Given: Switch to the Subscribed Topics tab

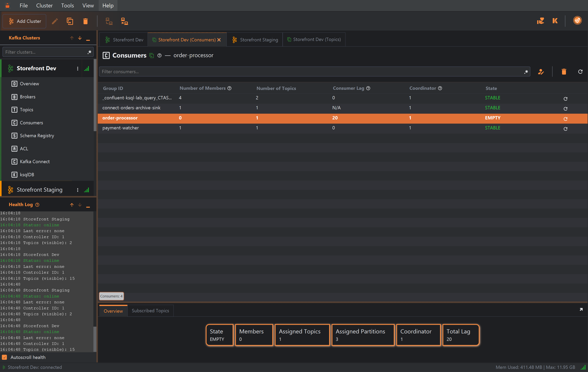Looking at the screenshot, I should (x=151, y=311).
